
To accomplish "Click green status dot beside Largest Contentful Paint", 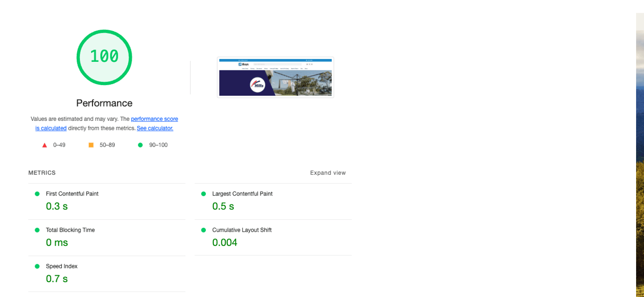I will tap(203, 194).
